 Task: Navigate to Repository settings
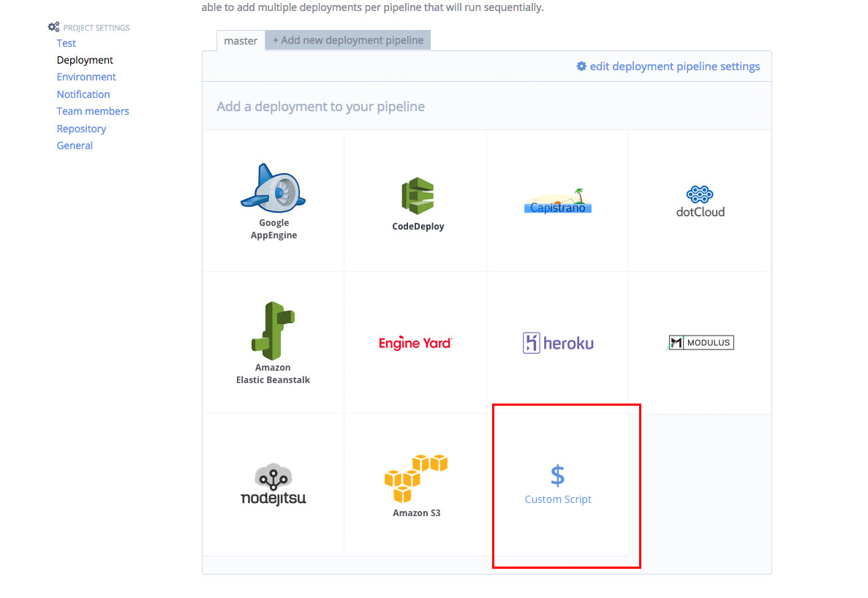(81, 128)
